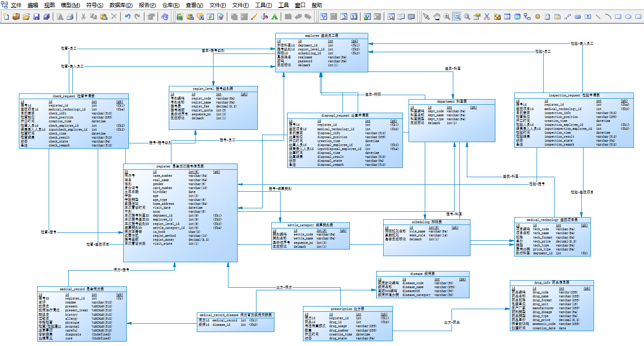Click the green letter A text-format icon

pyautogui.click(x=274, y=17)
